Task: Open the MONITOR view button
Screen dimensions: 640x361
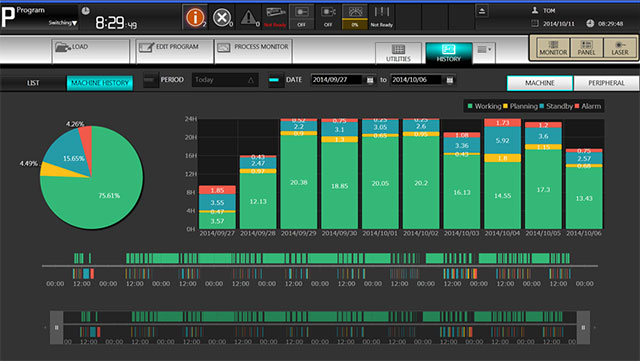Action: click(553, 48)
